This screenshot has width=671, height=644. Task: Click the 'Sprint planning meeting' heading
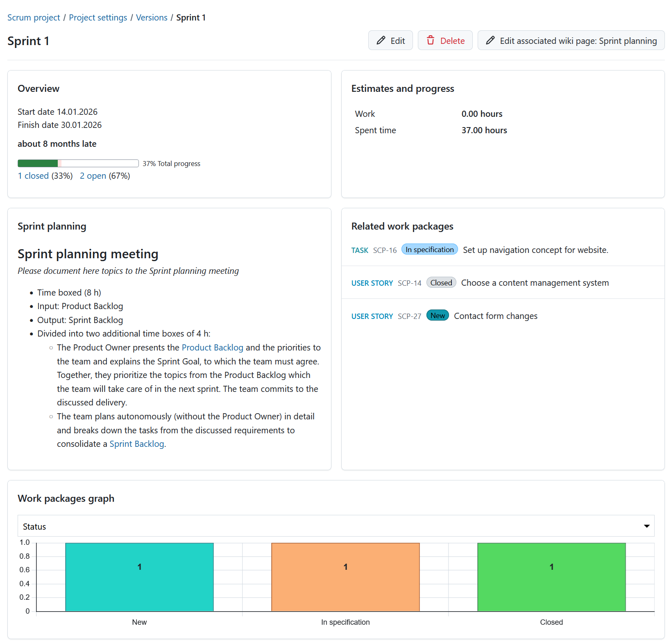(88, 254)
